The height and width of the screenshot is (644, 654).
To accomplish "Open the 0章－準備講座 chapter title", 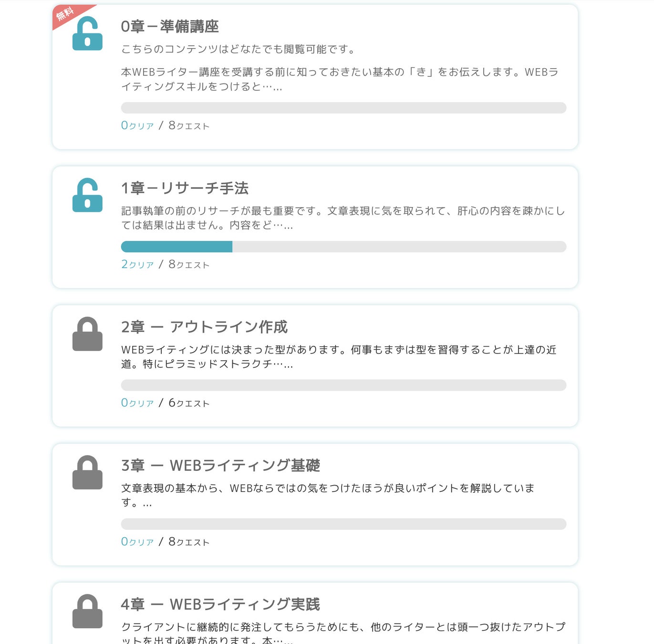I will [x=170, y=27].
